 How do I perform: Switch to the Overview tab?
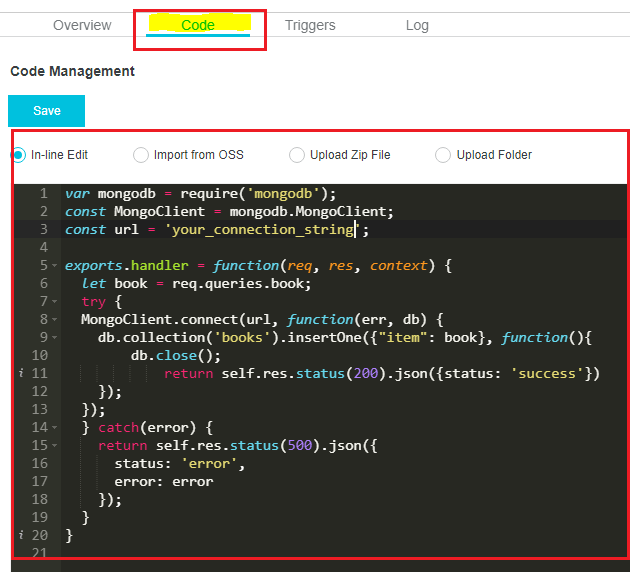coord(82,25)
